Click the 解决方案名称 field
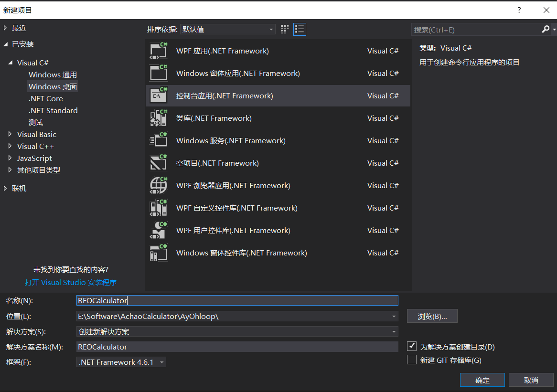This screenshot has height=392, width=557. coord(237,347)
